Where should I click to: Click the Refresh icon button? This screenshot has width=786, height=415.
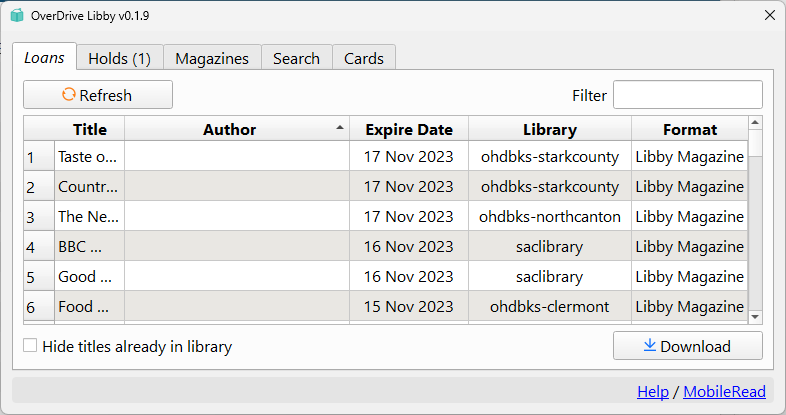[69, 95]
